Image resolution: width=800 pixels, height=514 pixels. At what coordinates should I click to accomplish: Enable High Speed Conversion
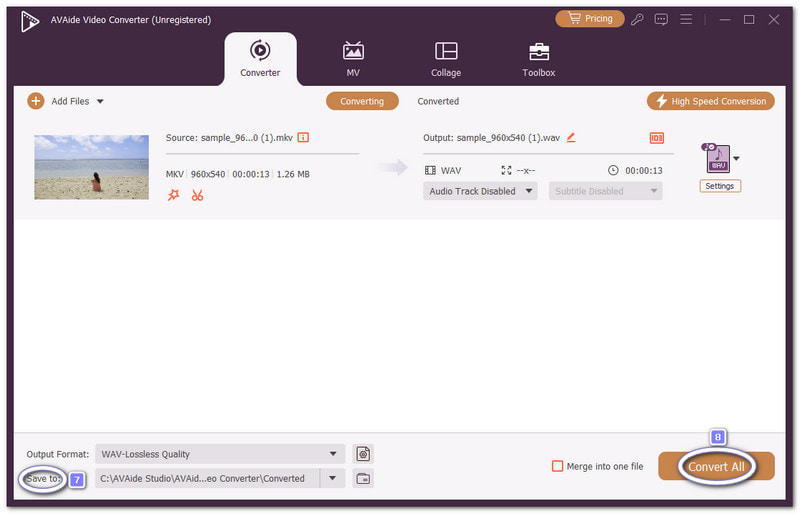point(711,101)
